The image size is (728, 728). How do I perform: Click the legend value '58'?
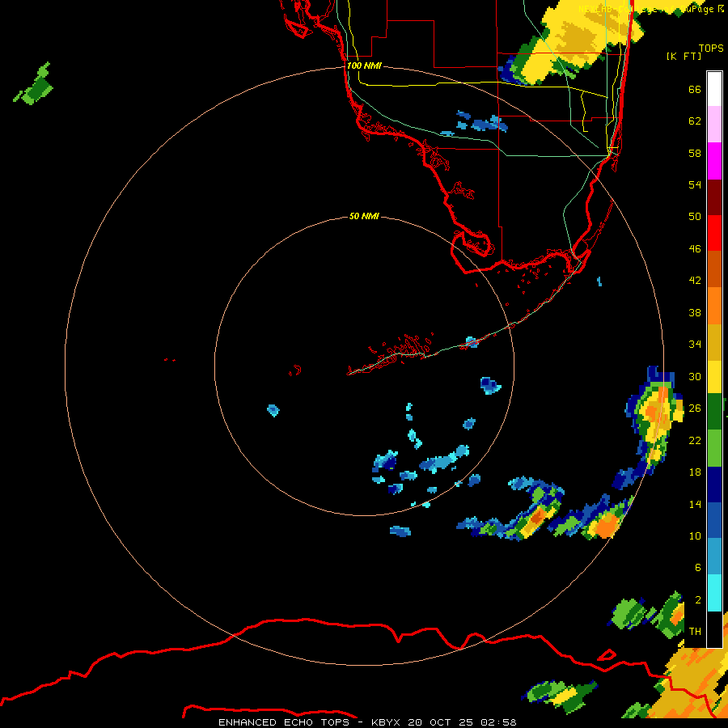(695, 153)
